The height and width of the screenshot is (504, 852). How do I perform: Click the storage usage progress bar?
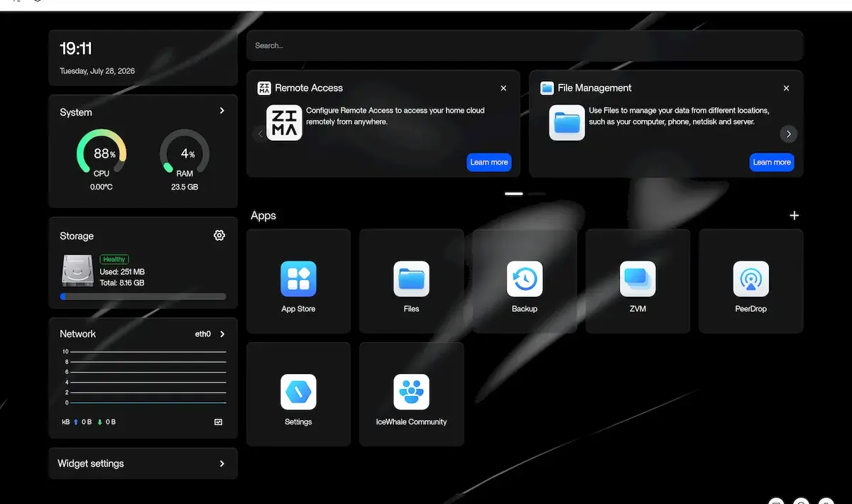(143, 297)
